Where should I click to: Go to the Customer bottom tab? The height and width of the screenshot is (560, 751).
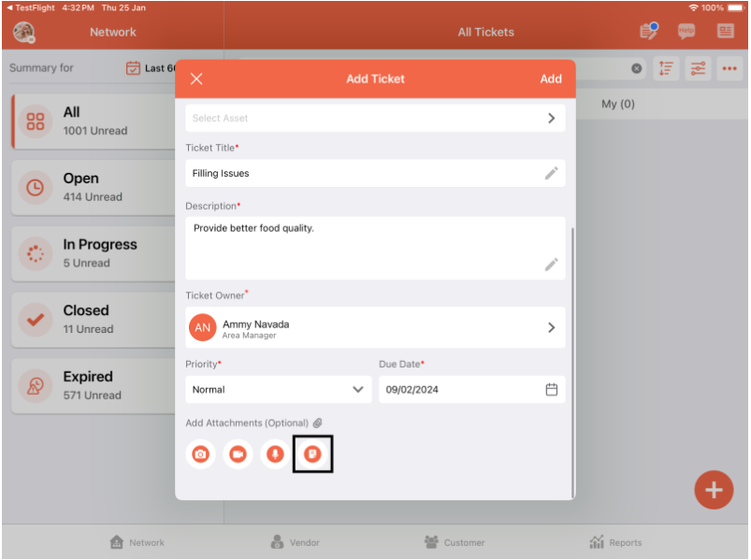click(x=455, y=543)
